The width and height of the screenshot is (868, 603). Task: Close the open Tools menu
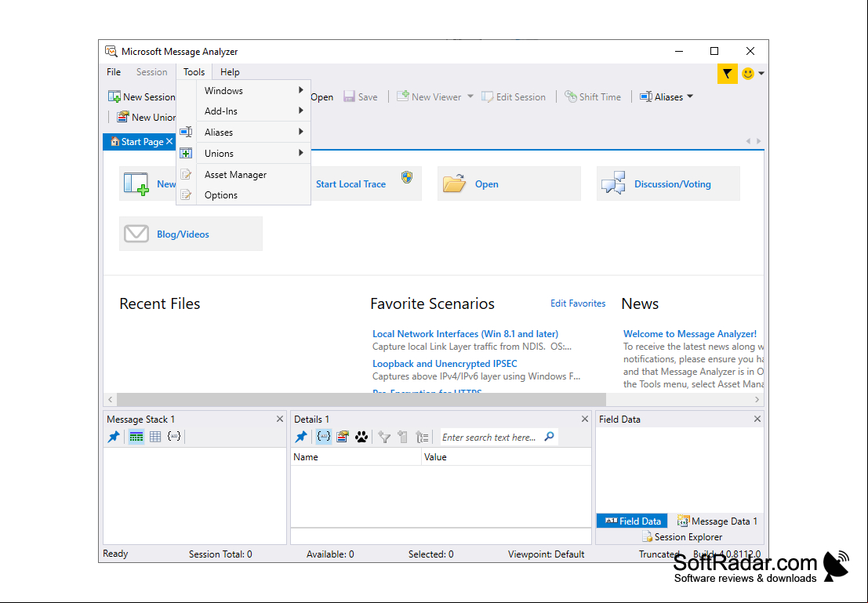194,72
